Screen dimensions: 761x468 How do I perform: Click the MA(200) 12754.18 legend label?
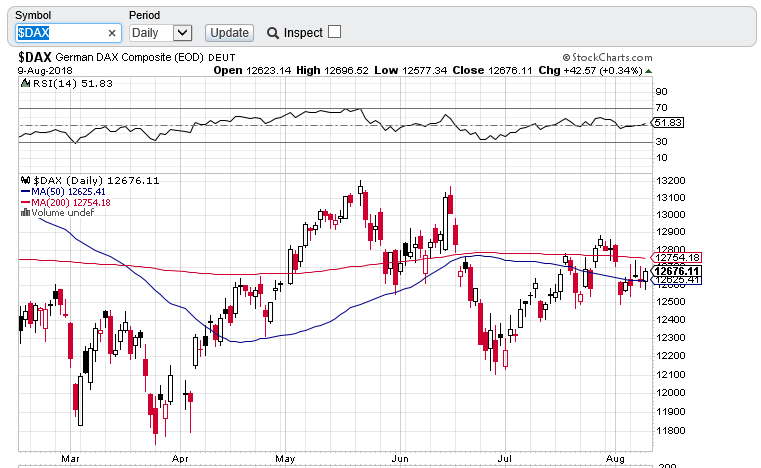70,202
